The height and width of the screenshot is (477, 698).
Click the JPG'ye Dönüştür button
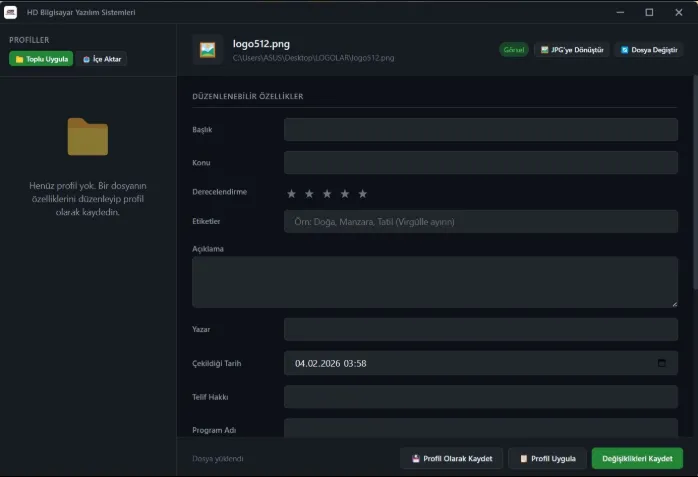[x=571, y=49]
